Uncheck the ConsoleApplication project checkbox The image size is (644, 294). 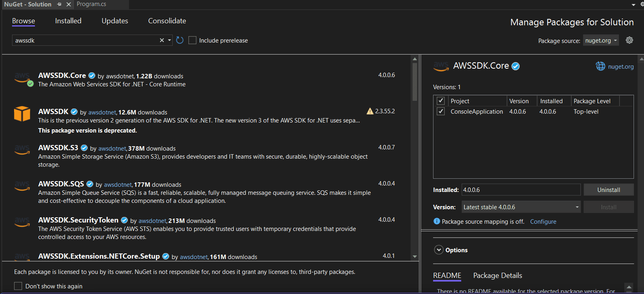pos(441,111)
